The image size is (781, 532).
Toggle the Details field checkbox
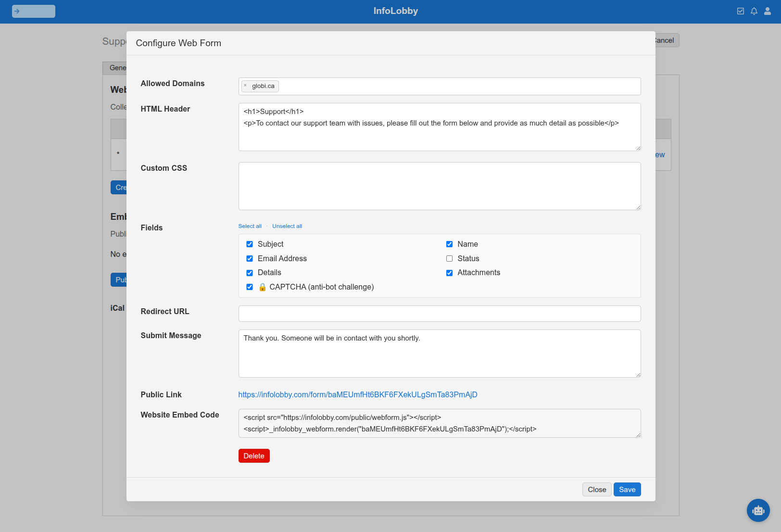coord(250,273)
